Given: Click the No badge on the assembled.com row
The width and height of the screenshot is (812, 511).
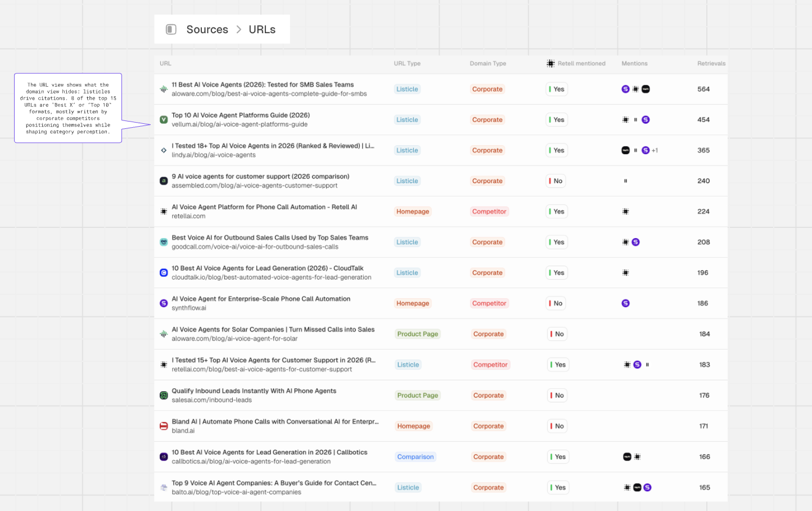Looking at the screenshot, I should click(x=556, y=181).
